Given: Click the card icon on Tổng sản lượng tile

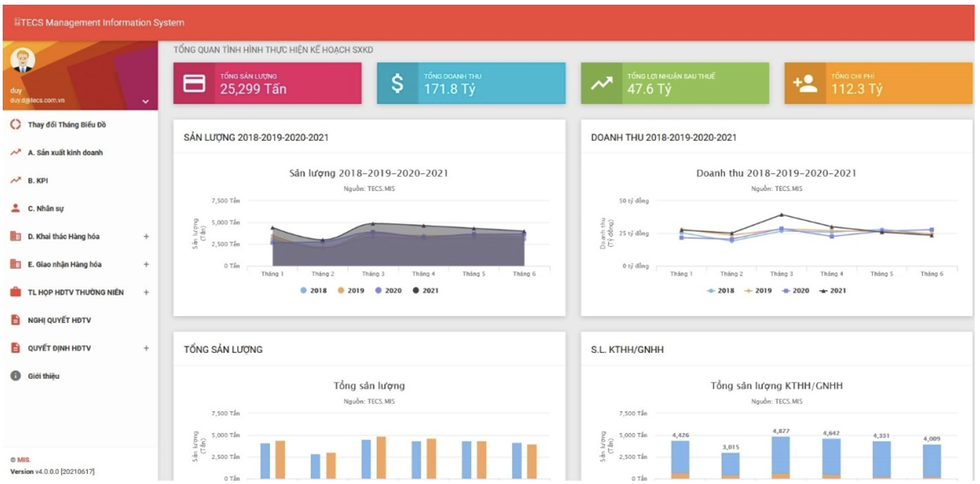Looking at the screenshot, I should [x=193, y=84].
